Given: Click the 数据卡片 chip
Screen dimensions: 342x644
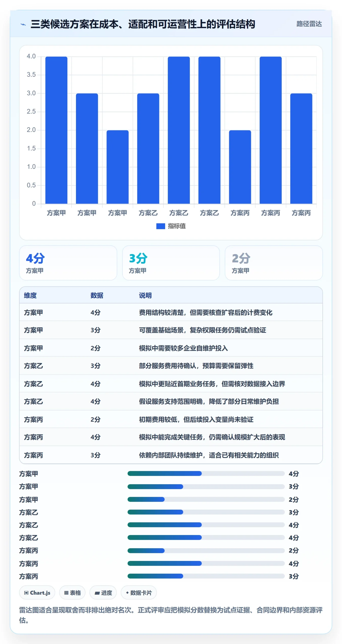Looking at the screenshot, I should click(x=139, y=593).
